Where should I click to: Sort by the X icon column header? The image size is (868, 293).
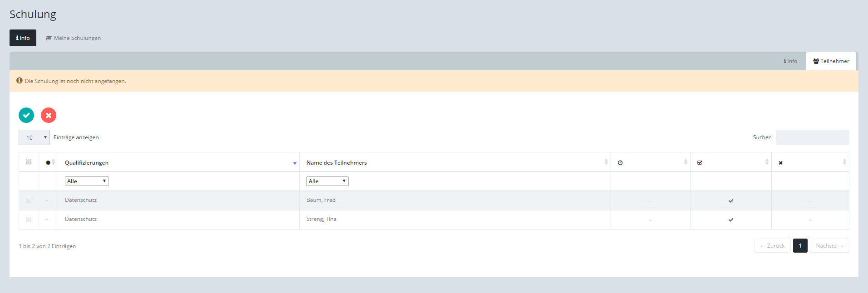(x=809, y=162)
